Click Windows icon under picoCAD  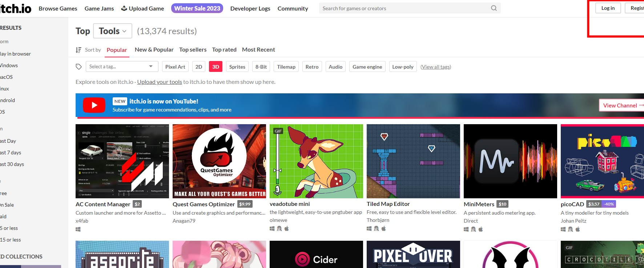563,229
